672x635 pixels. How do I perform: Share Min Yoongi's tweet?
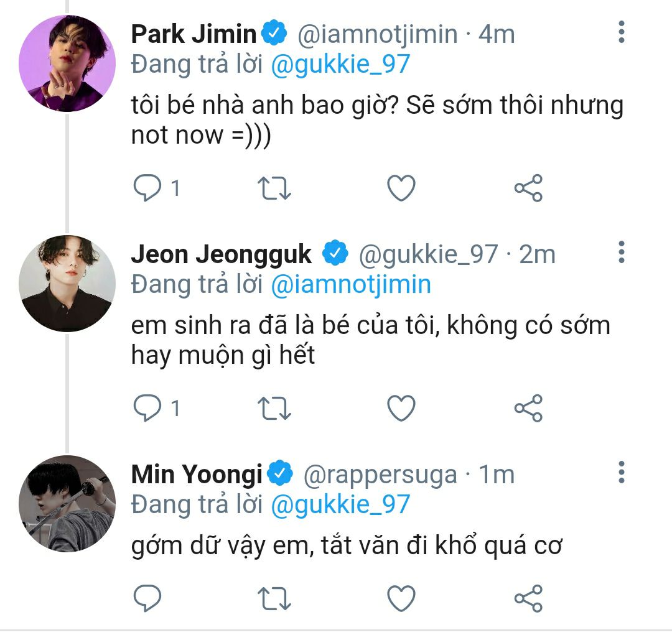click(x=528, y=598)
